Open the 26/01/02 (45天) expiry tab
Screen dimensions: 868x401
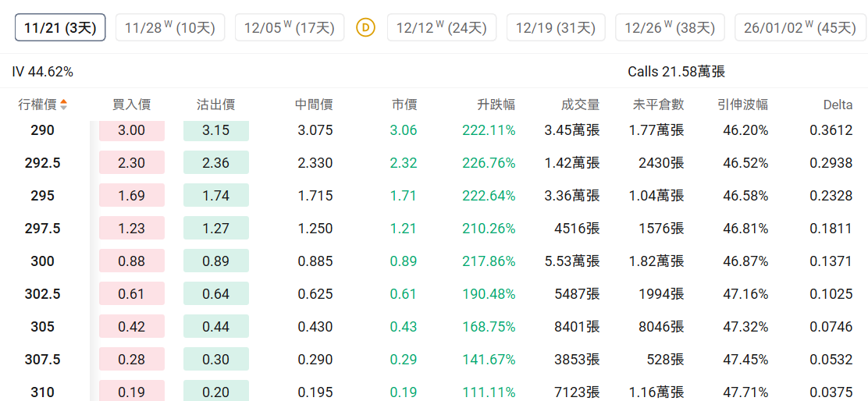799,28
